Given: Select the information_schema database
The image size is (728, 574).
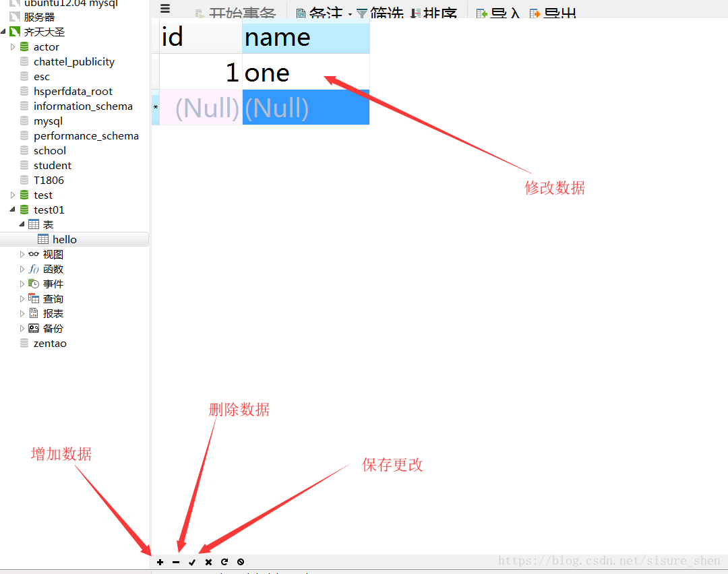Looking at the screenshot, I should 83,106.
